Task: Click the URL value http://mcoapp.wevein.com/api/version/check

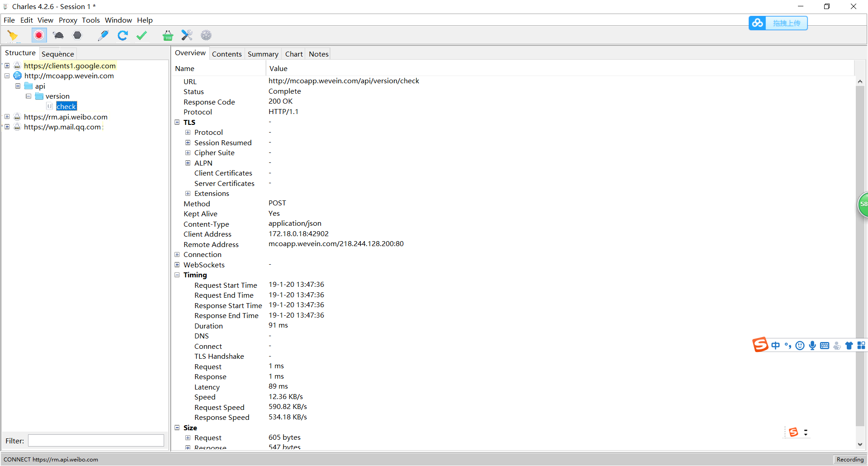Action: (x=344, y=81)
